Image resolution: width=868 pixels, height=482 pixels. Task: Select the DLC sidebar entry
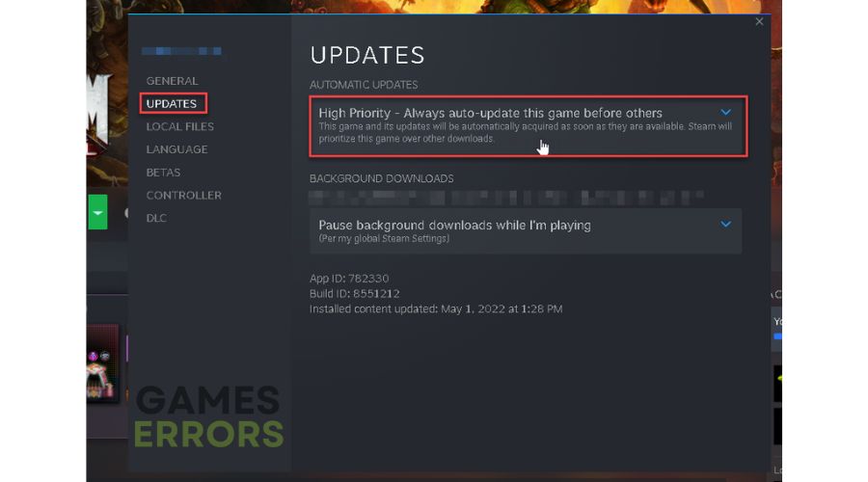(x=156, y=218)
